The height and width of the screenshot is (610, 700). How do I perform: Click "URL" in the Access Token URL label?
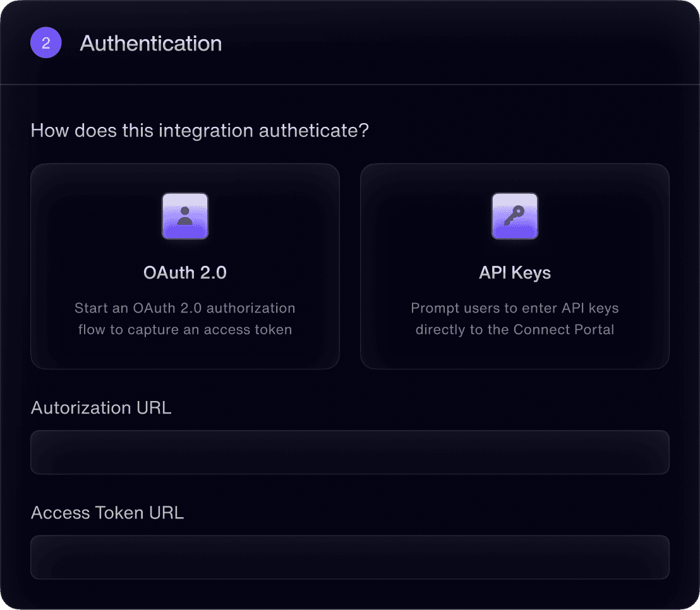pyautogui.click(x=166, y=513)
